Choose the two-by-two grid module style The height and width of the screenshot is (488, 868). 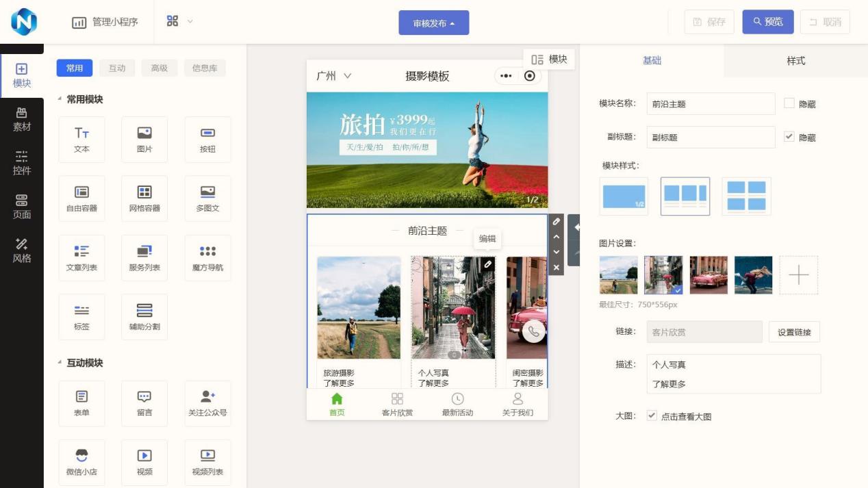click(746, 196)
